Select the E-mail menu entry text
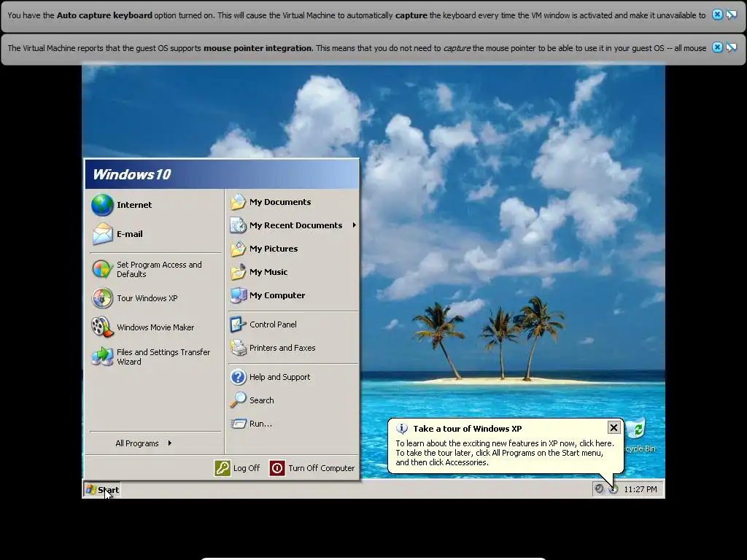Image resolution: width=747 pixels, height=560 pixels. (130, 234)
